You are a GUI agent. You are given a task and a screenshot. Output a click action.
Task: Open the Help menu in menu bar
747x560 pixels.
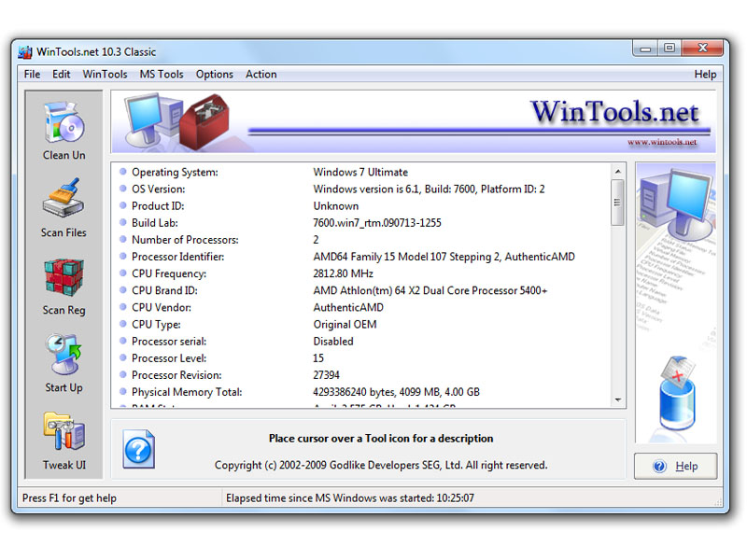tap(705, 75)
